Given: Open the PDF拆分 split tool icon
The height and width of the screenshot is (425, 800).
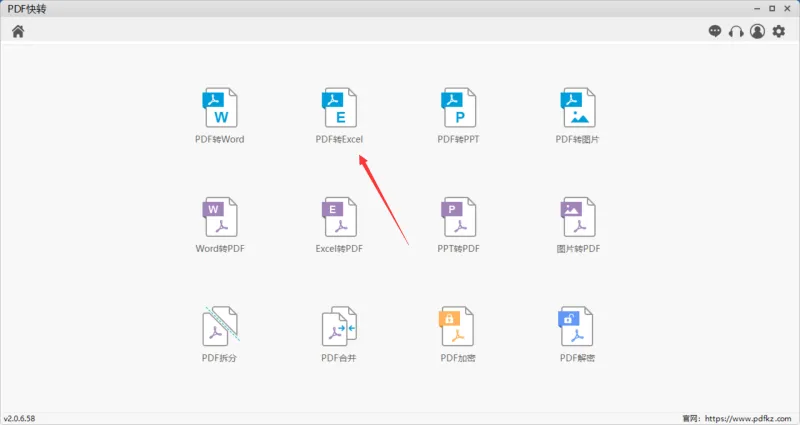Looking at the screenshot, I should tap(220, 326).
